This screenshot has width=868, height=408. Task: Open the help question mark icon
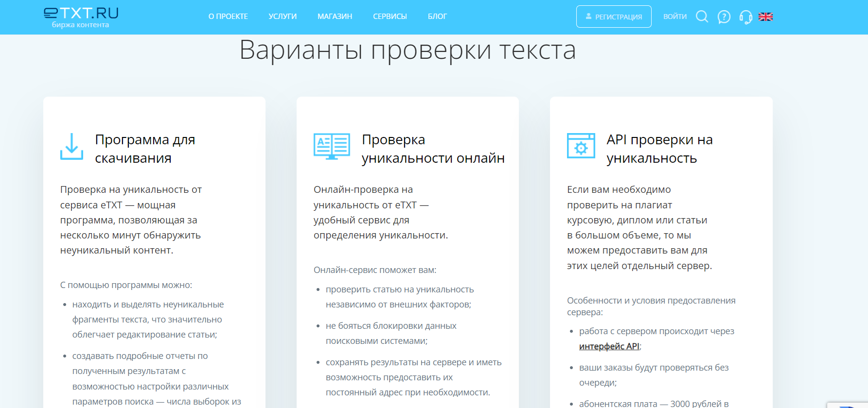click(x=724, y=17)
